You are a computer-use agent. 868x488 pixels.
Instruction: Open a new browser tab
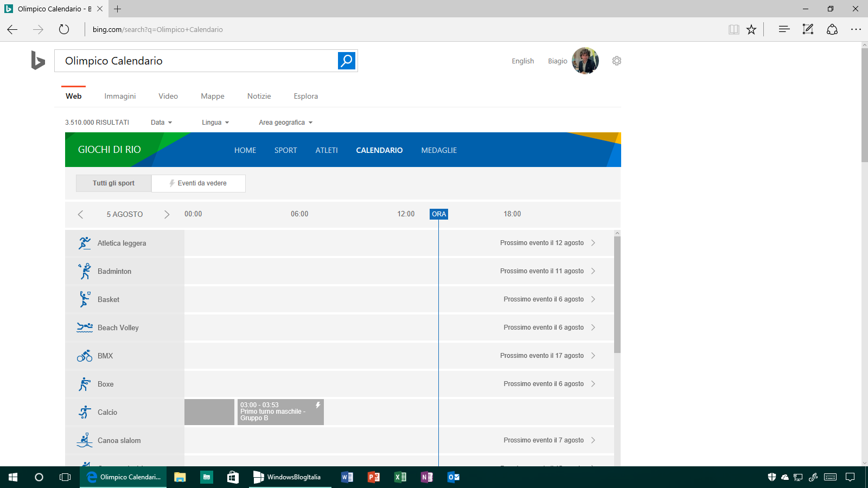pyautogui.click(x=118, y=9)
